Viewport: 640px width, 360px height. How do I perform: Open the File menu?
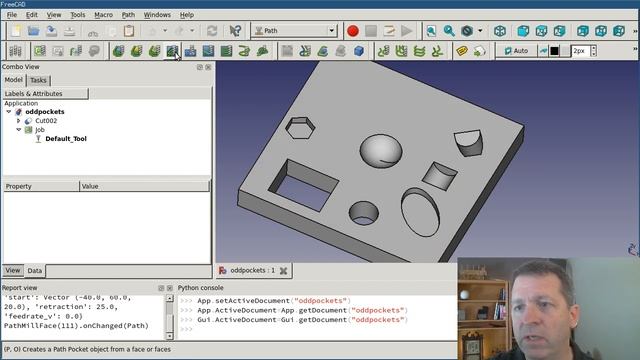click(x=12, y=15)
